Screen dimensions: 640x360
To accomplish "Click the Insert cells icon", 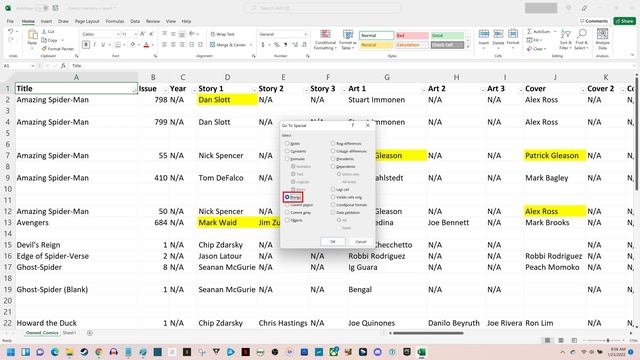I will 484,34.
